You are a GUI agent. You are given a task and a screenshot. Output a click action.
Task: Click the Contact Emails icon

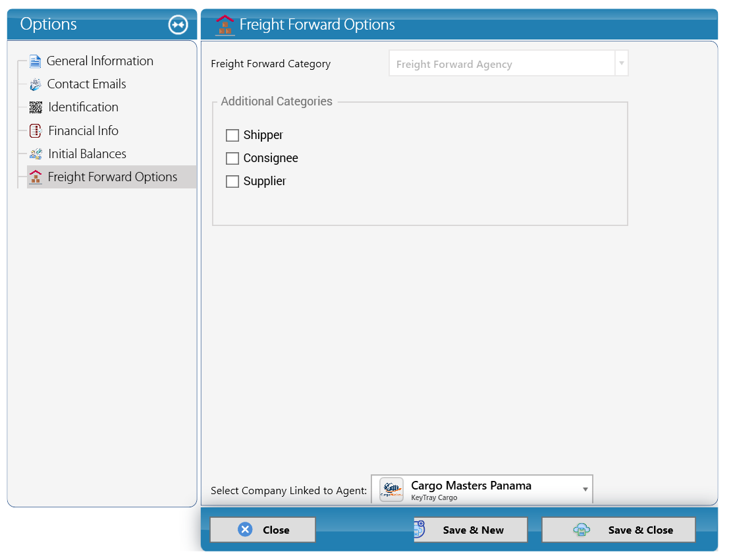pos(36,84)
